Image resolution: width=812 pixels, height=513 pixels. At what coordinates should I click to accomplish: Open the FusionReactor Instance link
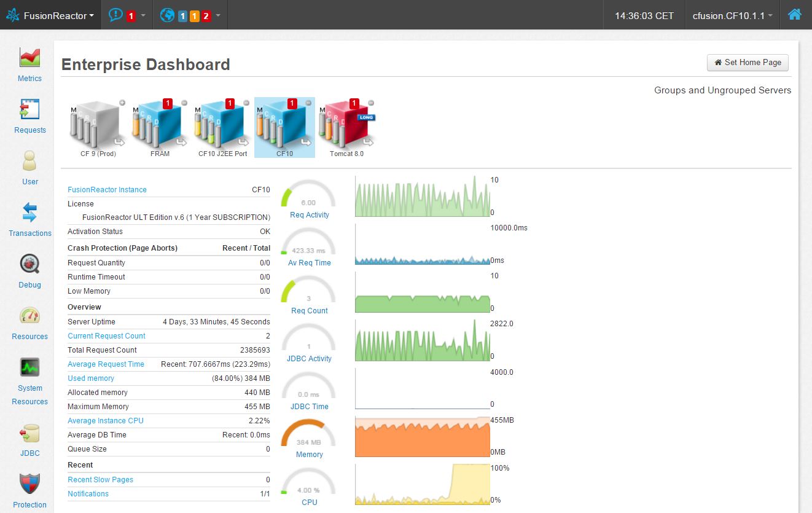coord(107,190)
